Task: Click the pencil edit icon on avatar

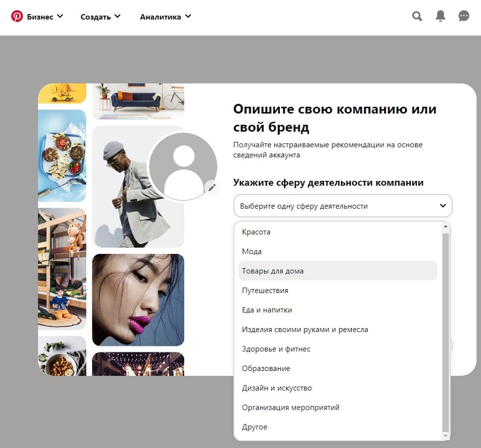Action: click(212, 187)
